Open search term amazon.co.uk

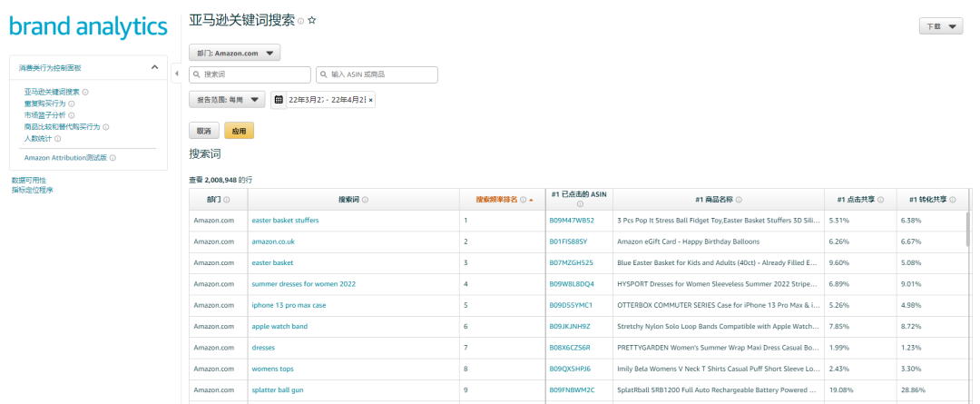(273, 241)
